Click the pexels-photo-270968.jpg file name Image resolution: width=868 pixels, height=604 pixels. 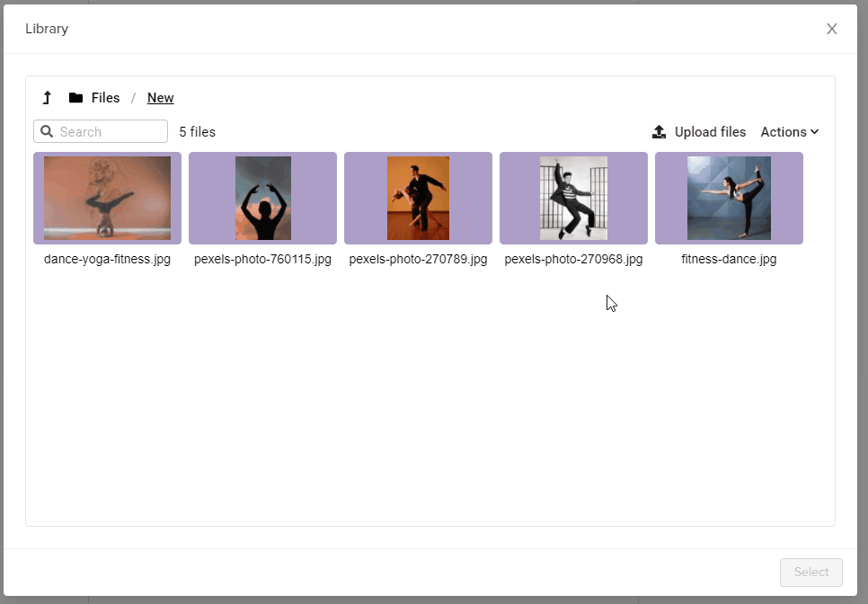573,259
